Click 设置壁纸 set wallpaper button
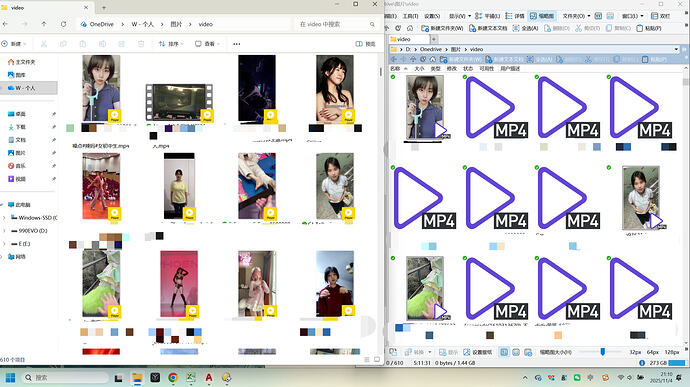 click(478, 352)
